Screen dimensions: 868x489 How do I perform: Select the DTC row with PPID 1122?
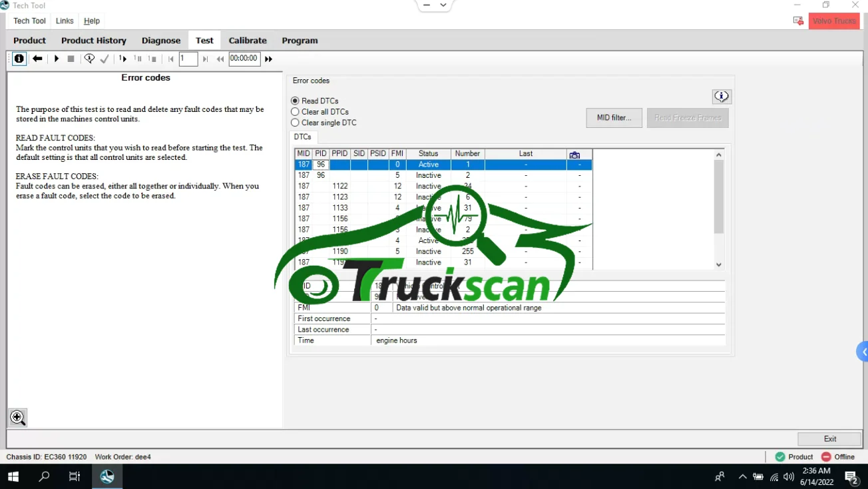(x=443, y=187)
